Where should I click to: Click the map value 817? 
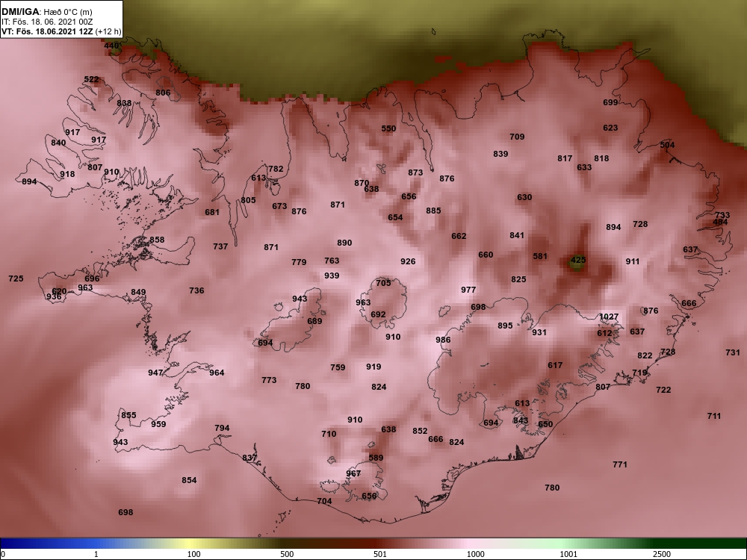coord(565,158)
